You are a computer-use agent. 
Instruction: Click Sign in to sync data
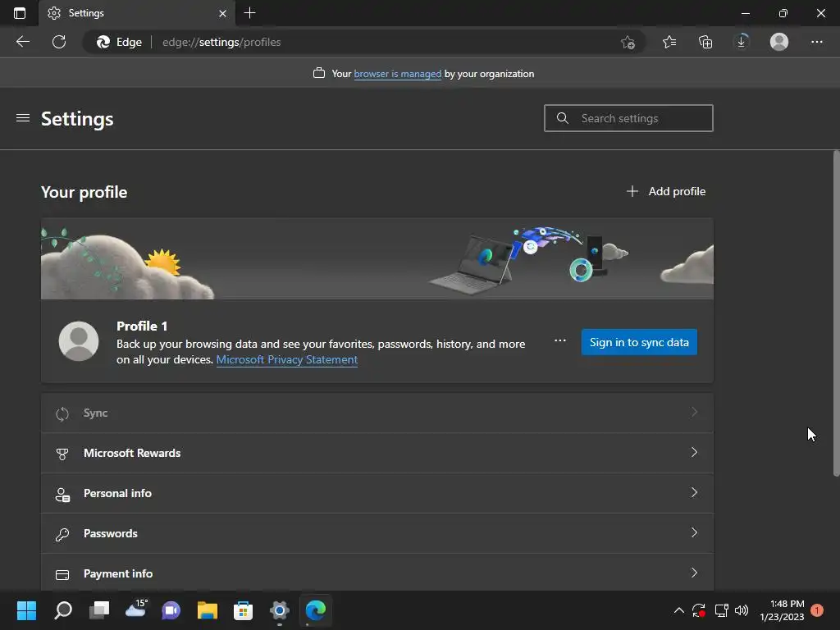(639, 342)
